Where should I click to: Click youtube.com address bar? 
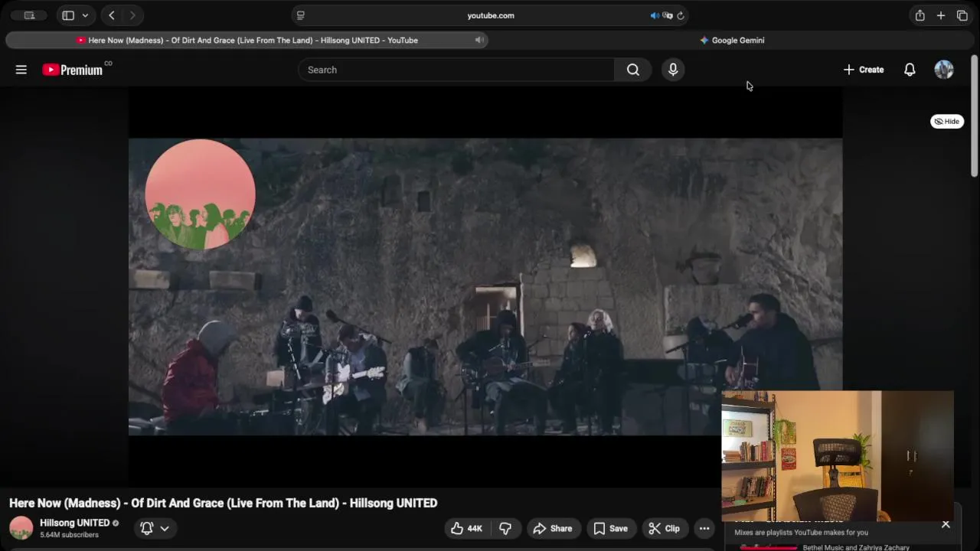coord(491,15)
